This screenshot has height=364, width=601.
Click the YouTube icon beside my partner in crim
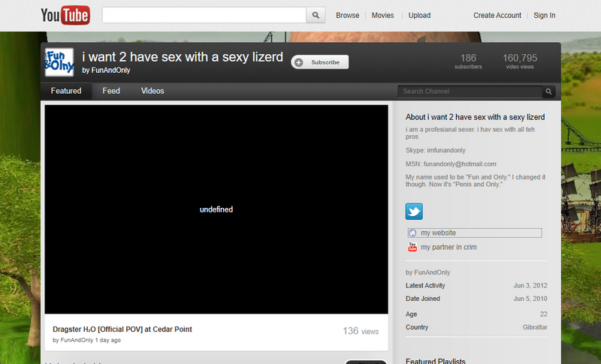[412, 247]
